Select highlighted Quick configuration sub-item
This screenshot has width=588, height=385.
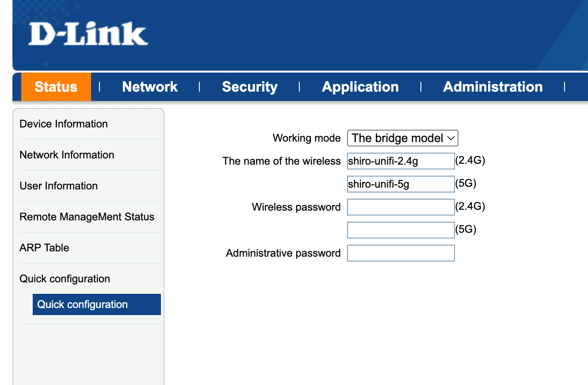point(97,304)
